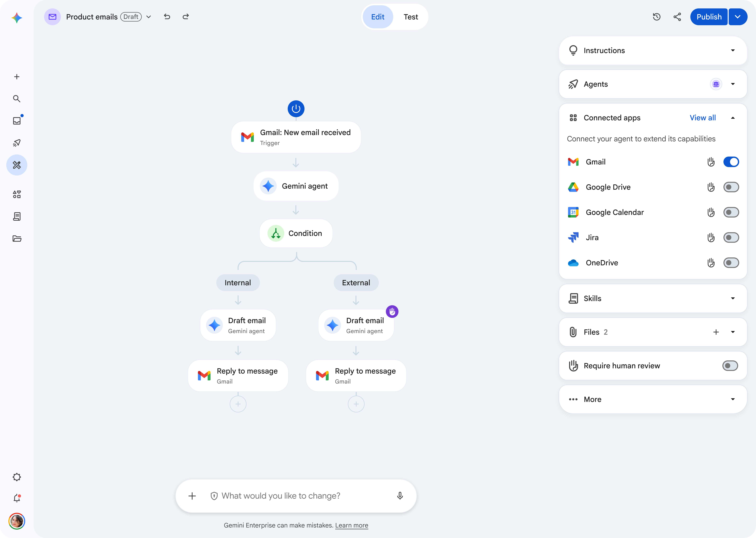756x538 pixels.
Task: Open the folder sidebar icon
Action: [17, 239]
